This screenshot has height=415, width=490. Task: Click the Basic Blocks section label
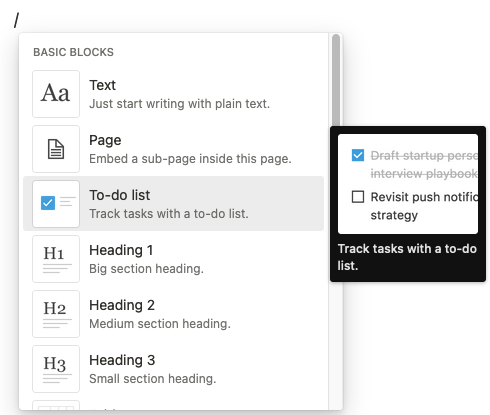click(73, 52)
